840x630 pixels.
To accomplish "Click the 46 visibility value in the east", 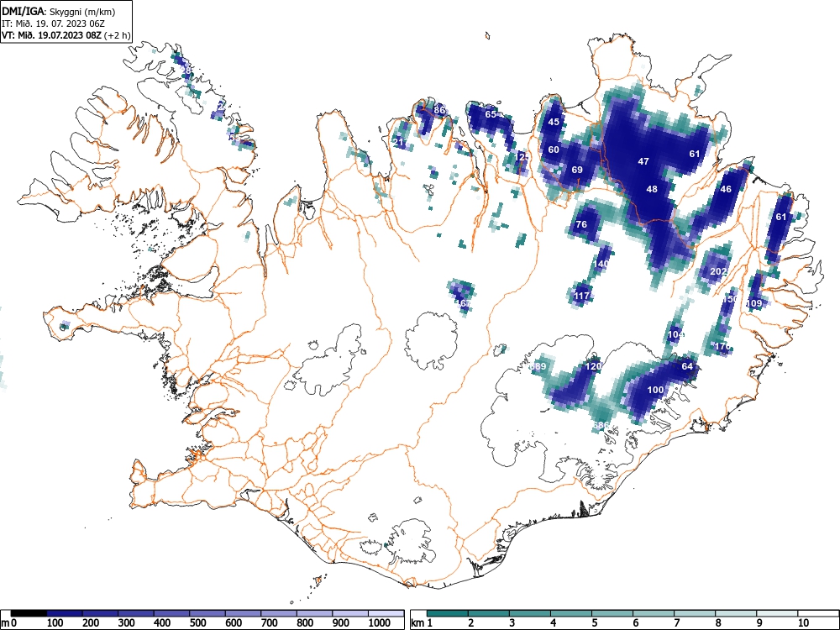I will click(726, 189).
